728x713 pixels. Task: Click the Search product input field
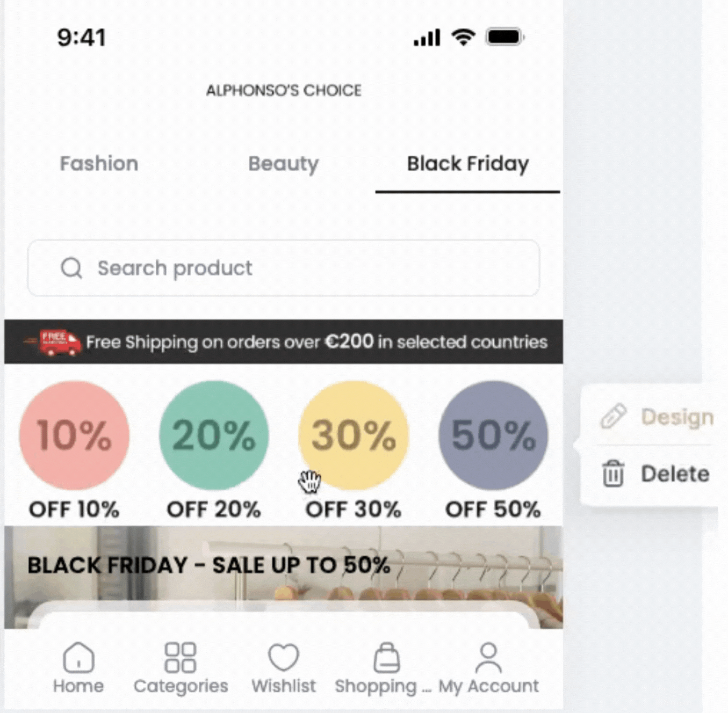tap(301, 267)
